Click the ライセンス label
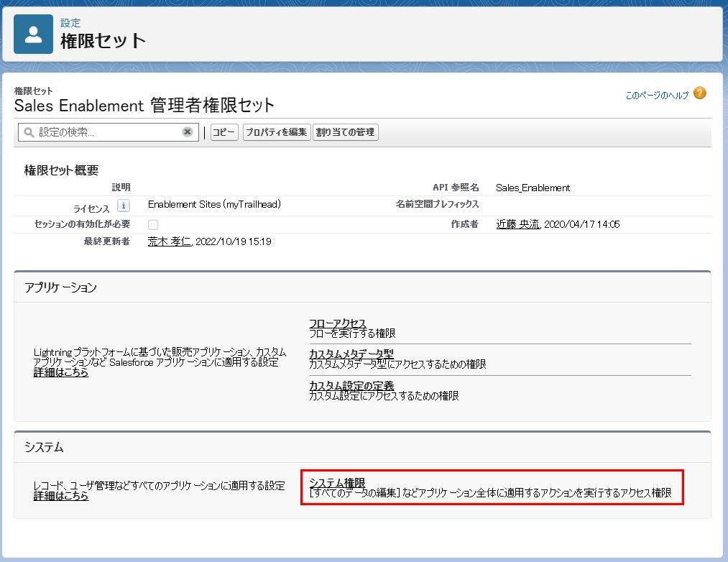 pos(91,208)
